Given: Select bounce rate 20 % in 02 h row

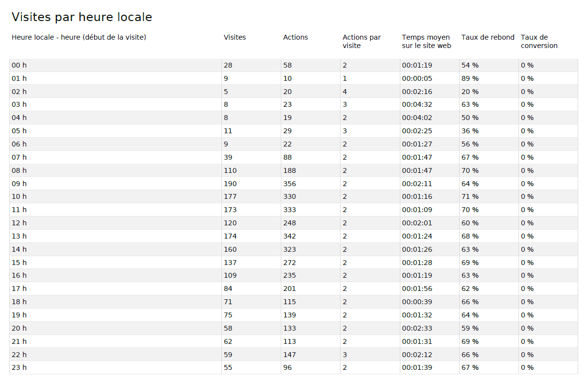Looking at the screenshot, I should [x=470, y=92].
